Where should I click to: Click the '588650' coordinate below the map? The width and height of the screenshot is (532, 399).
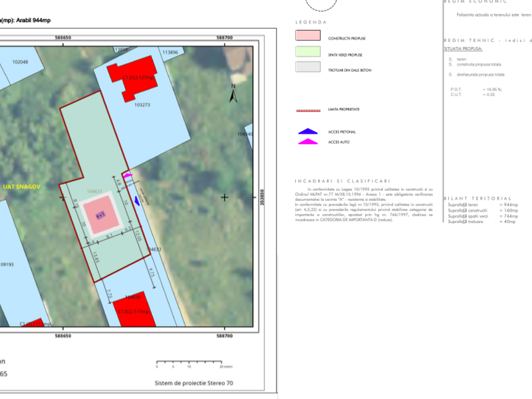(x=63, y=336)
